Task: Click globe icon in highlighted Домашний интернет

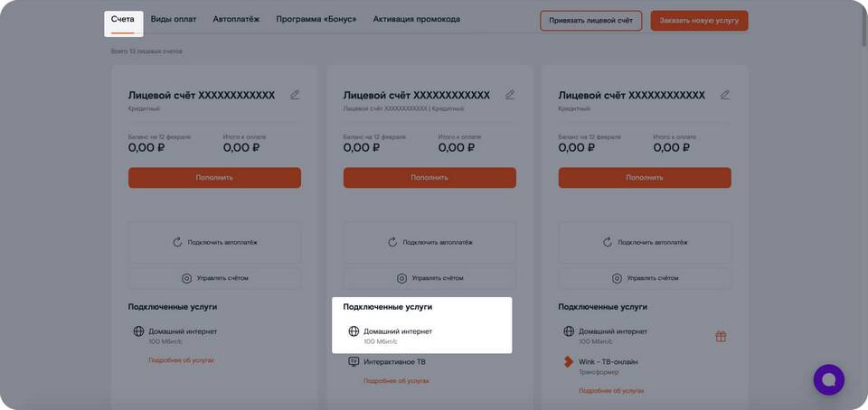Action: [354, 331]
